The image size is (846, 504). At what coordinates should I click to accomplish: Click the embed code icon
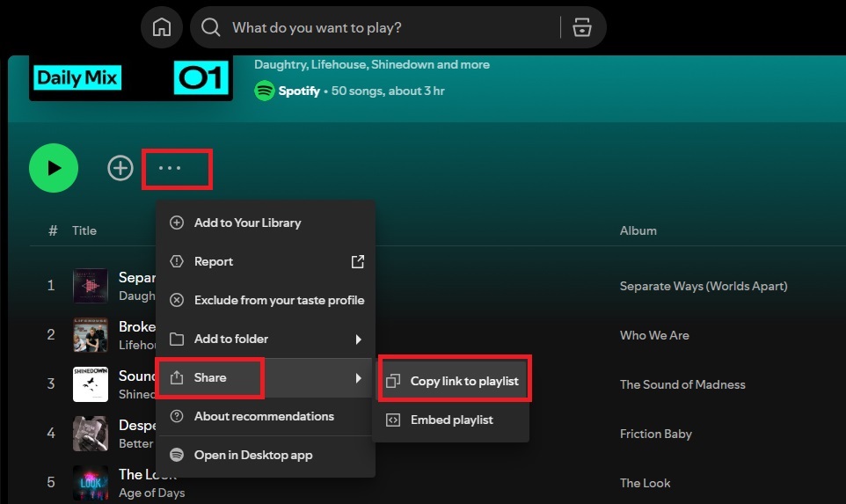point(393,420)
